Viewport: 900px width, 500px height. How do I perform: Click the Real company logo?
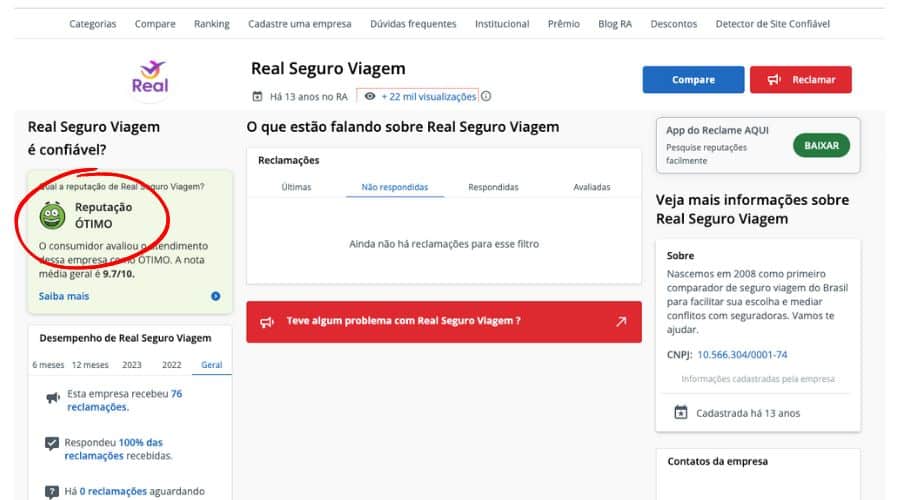point(150,78)
